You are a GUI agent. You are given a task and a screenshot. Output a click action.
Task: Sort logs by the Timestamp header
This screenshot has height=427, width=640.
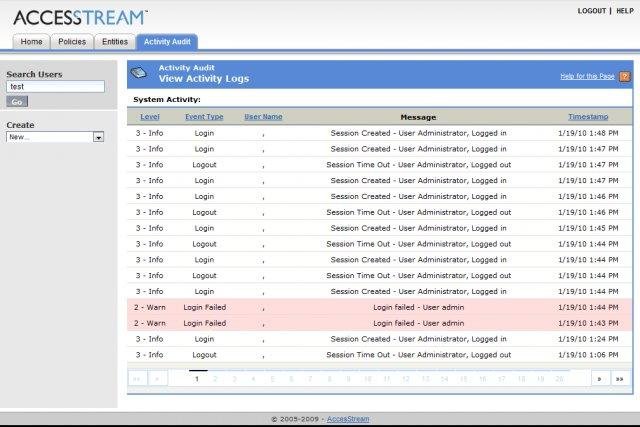pyautogui.click(x=588, y=117)
